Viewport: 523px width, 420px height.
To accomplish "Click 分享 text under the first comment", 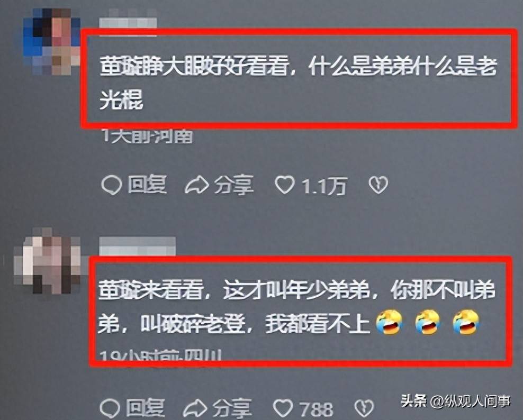I will coord(234,185).
